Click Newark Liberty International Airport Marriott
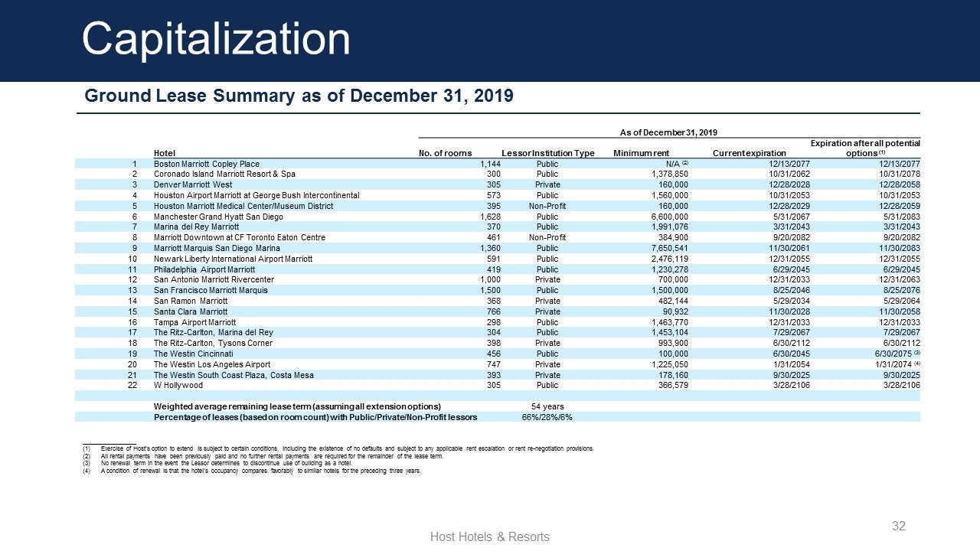This screenshot has height=551, width=980. click(x=234, y=259)
